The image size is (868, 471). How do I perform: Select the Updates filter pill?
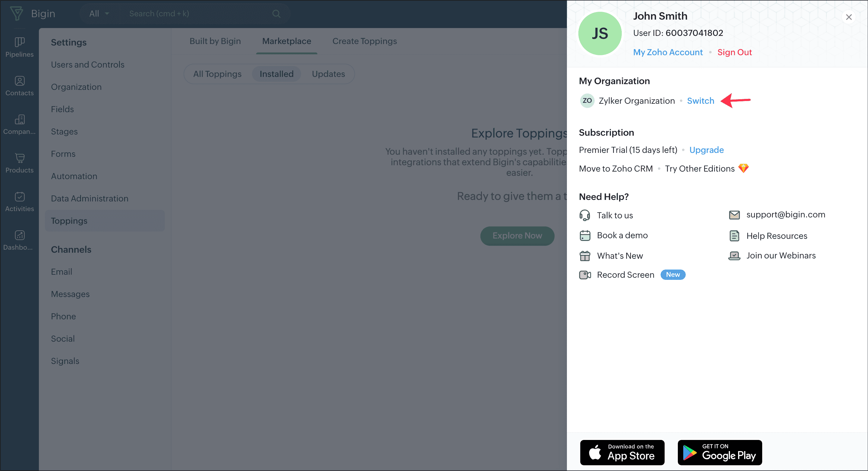(328, 74)
